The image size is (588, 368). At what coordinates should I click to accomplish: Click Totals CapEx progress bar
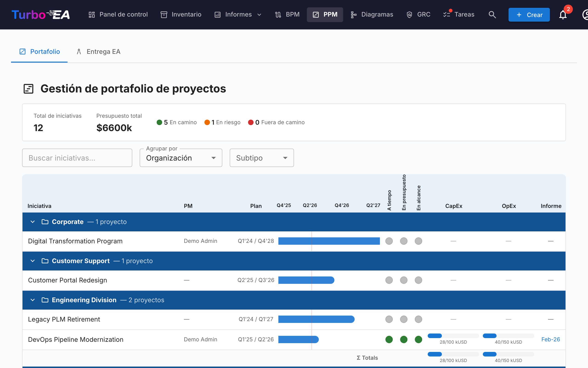453,354
